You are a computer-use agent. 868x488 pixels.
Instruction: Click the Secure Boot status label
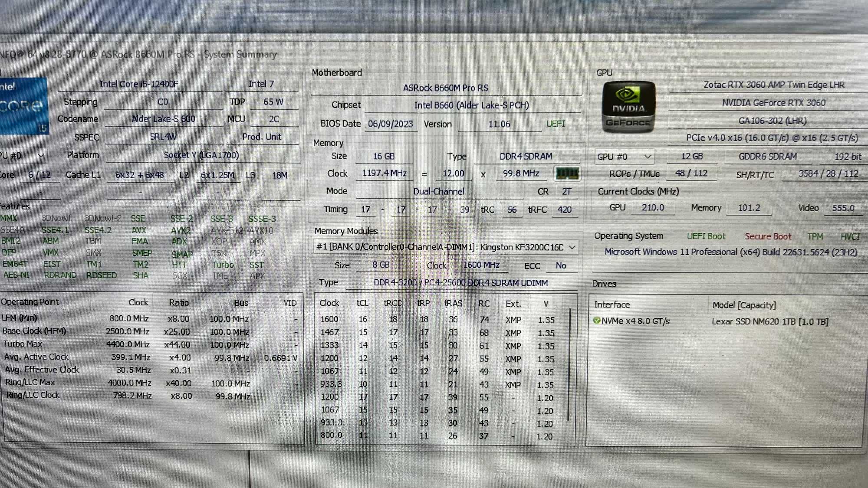coord(768,236)
